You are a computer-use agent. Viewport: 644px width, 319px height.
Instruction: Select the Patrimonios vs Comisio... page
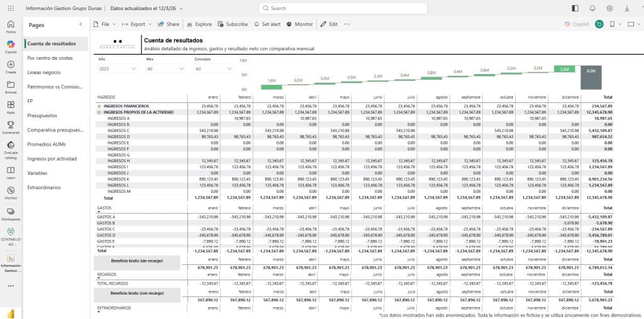pos(56,87)
